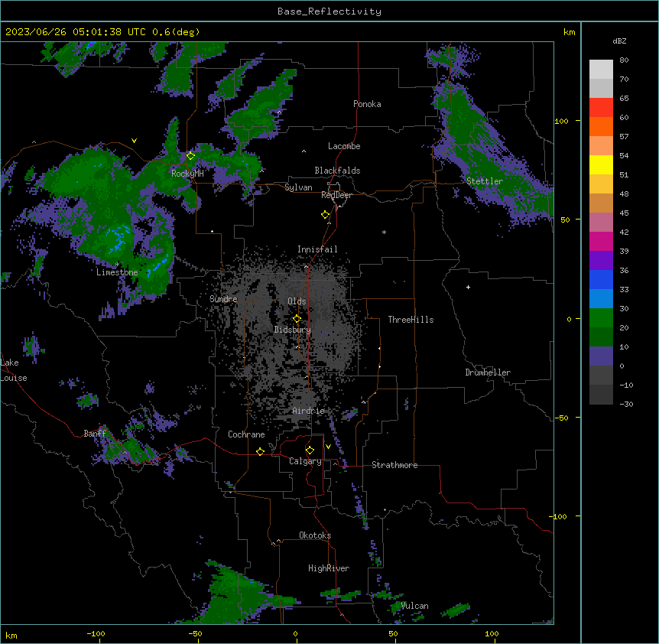Pick the magenta swatch in the dBZ legend
The width and height of the screenshot is (659, 644).
pyautogui.click(x=601, y=241)
